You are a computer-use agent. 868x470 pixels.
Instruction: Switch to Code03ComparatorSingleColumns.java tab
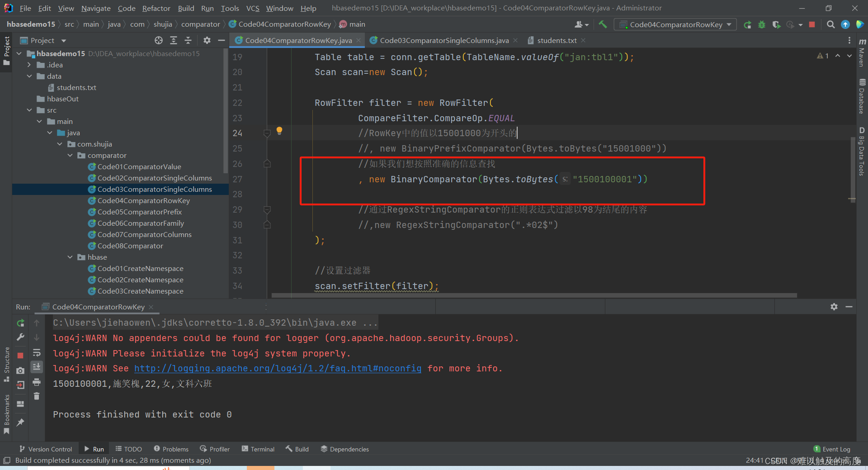pos(444,40)
